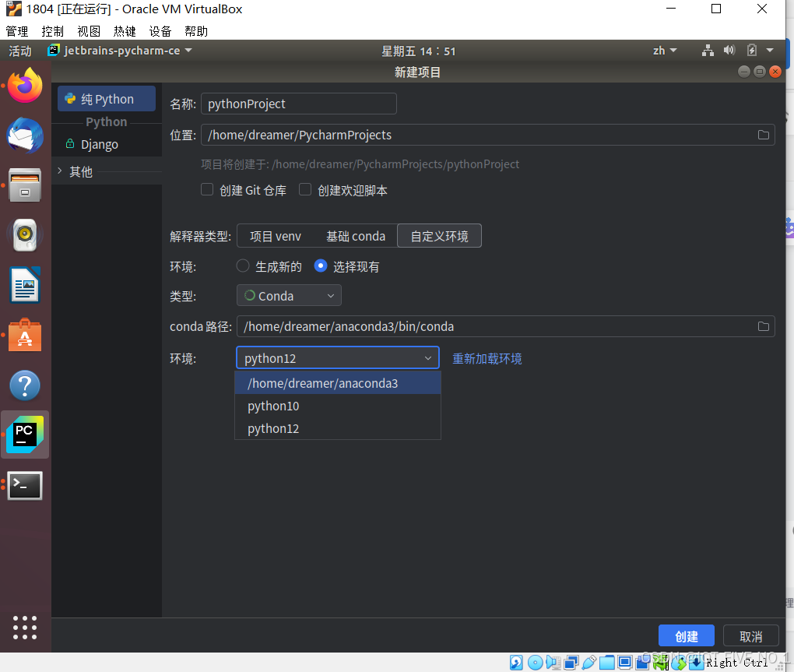Click the battery icon in top bar
Viewport: 794px width, 672px height.
click(x=751, y=50)
